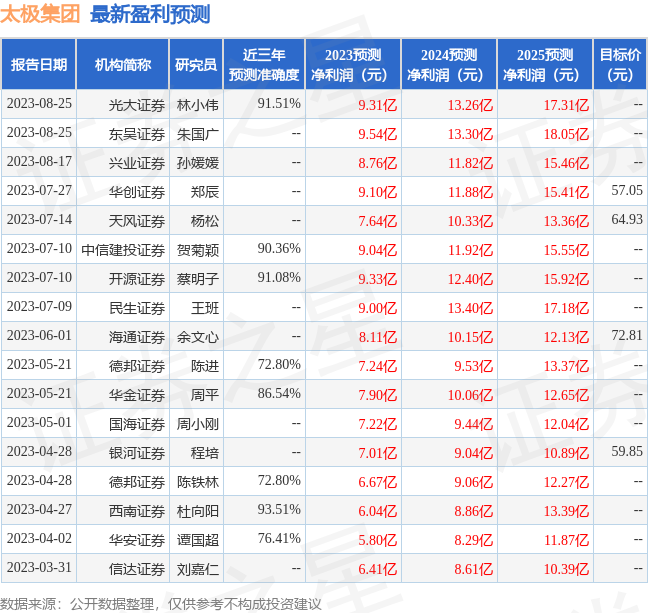Select researcher 杜向阳
The image size is (648, 613).
[198, 511]
